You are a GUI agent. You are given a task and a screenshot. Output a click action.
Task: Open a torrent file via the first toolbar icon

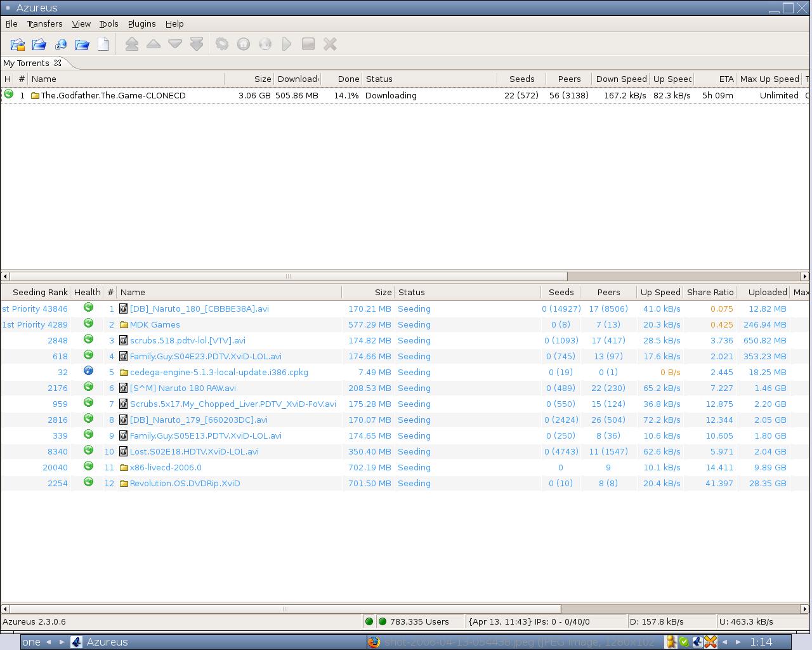click(x=18, y=44)
